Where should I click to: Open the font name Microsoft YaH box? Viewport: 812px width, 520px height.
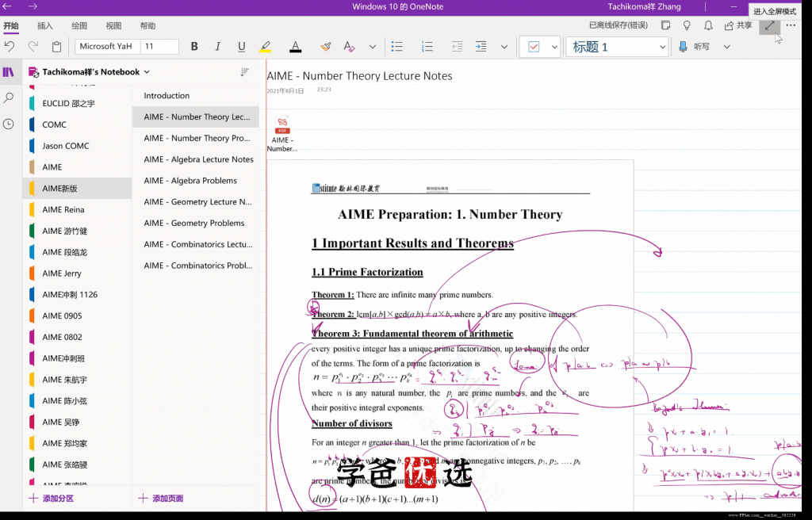[x=107, y=47]
